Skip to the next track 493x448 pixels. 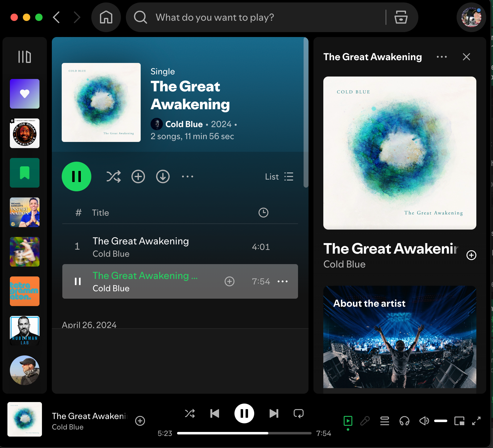[274, 413]
